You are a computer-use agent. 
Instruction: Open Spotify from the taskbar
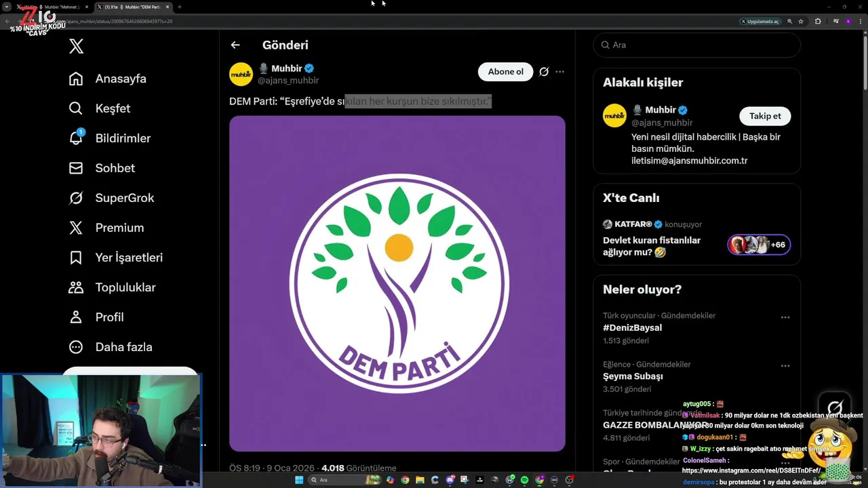(x=524, y=480)
